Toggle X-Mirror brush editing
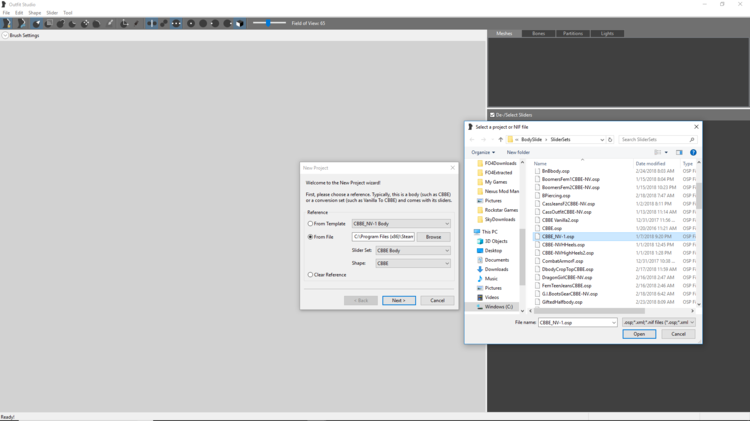Viewport: 750px width, 421px height. [x=152, y=23]
